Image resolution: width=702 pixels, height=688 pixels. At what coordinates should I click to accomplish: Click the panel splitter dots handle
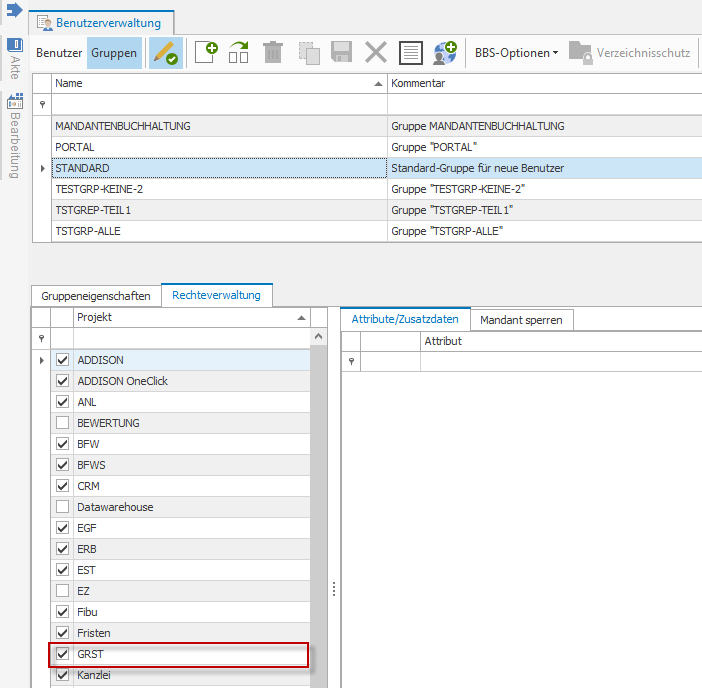coord(334,589)
